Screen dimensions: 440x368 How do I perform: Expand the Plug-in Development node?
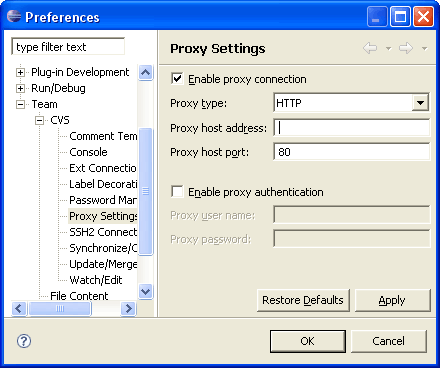[20, 72]
